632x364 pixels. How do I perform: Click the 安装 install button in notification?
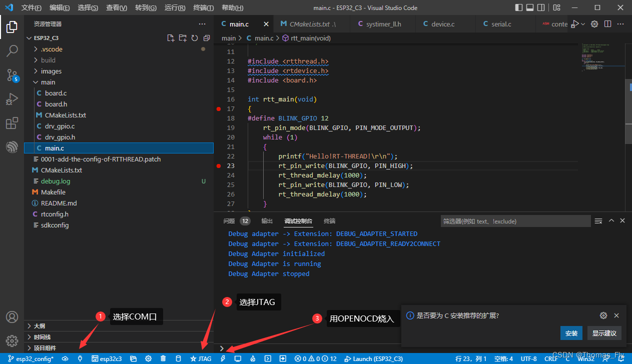pyautogui.click(x=571, y=333)
